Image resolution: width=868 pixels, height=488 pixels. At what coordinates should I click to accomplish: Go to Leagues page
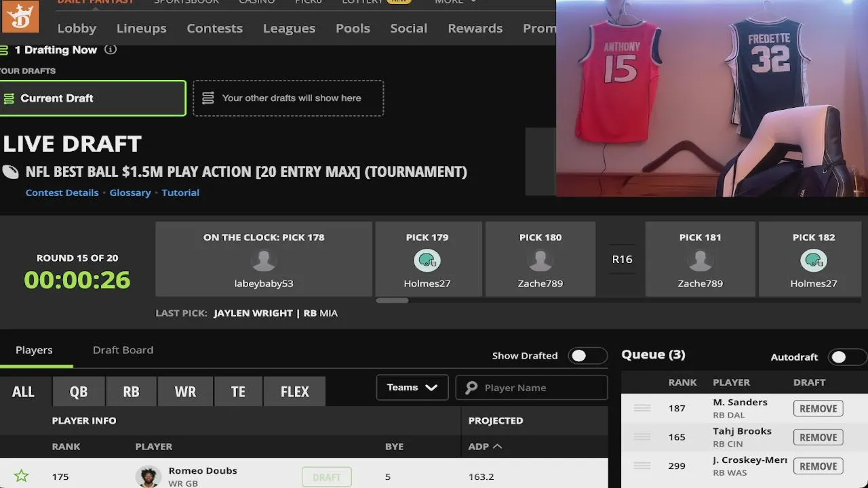coord(289,28)
